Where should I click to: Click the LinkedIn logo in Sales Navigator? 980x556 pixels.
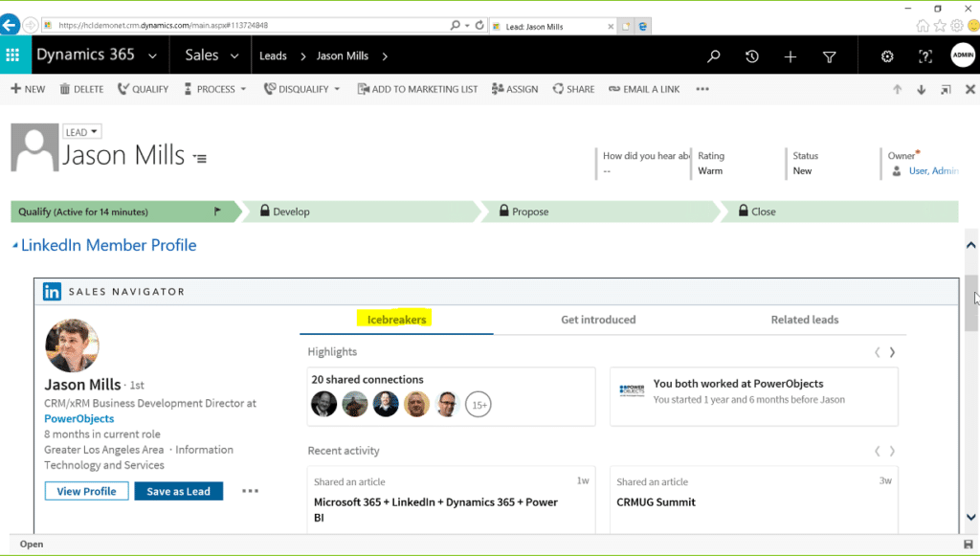tap(52, 292)
